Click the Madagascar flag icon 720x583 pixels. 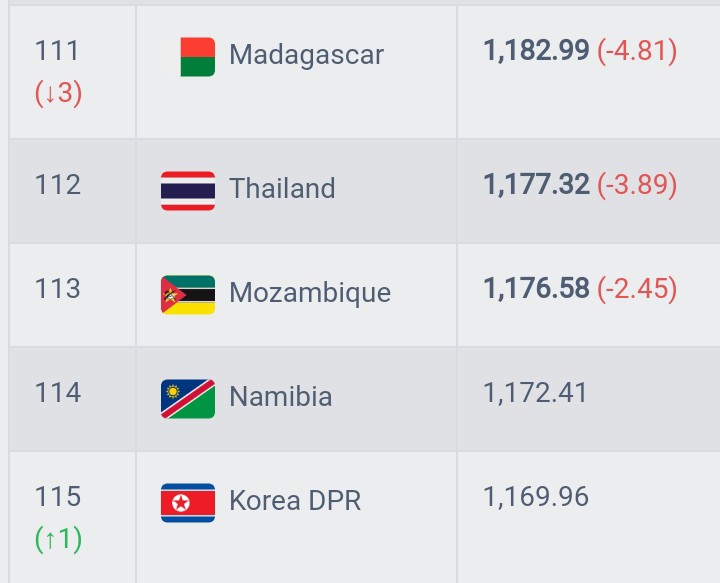197,57
